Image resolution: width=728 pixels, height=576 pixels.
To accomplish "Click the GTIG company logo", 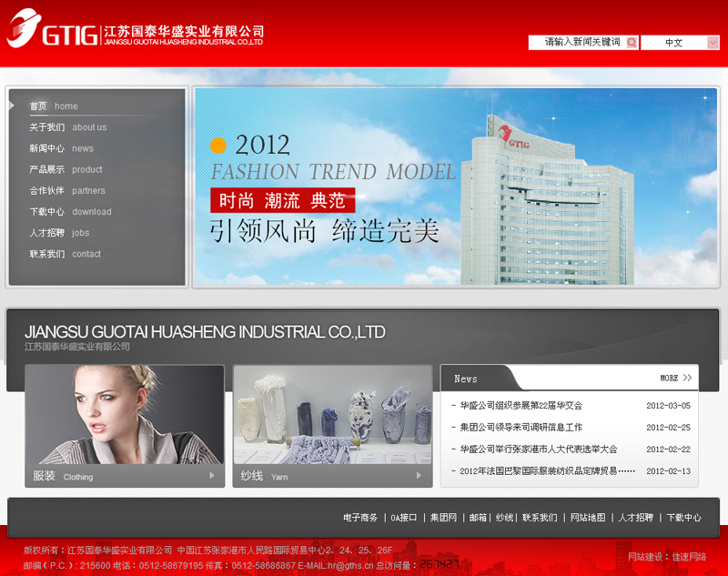I will [x=135, y=29].
